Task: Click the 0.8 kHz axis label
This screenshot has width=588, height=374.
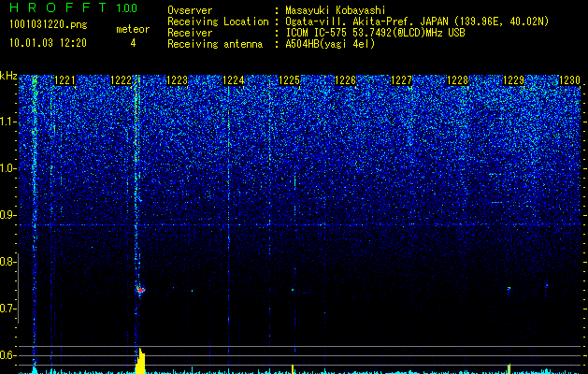Action: (x=8, y=262)
